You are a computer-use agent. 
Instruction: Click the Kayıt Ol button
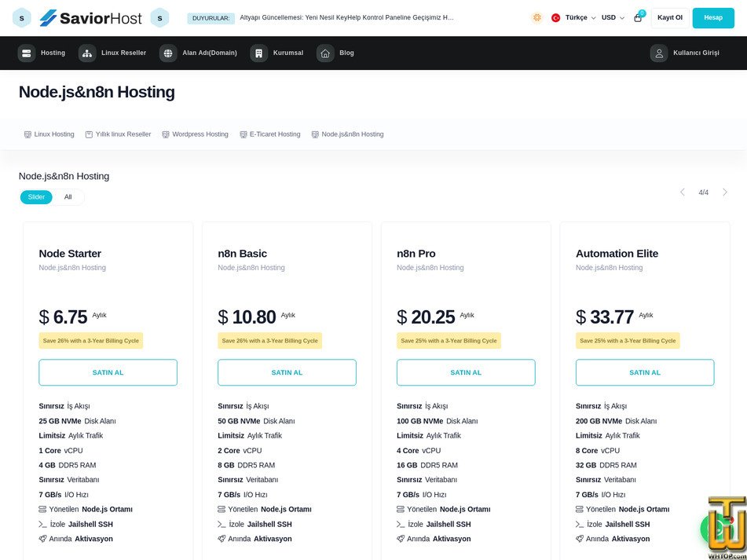tap(670, 17)
